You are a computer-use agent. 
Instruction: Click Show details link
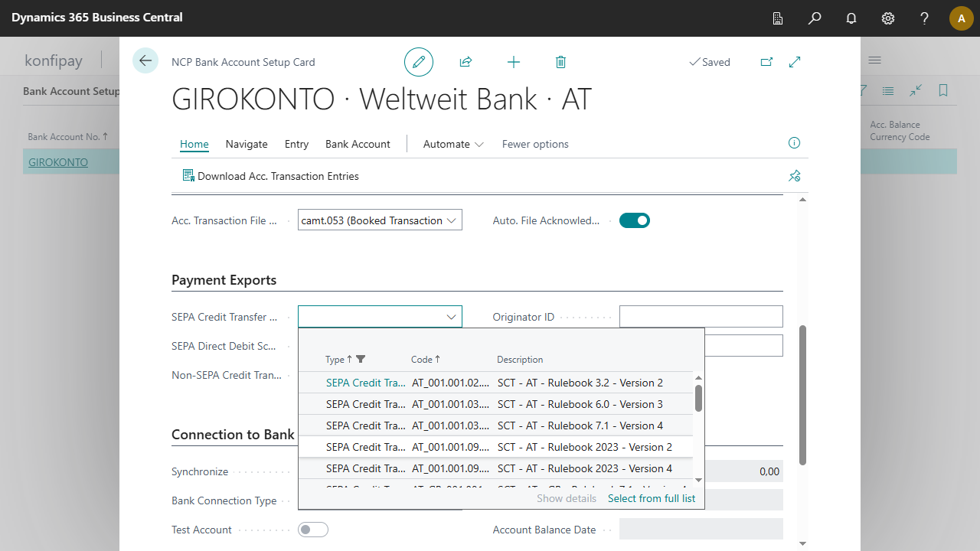(567, 498)
